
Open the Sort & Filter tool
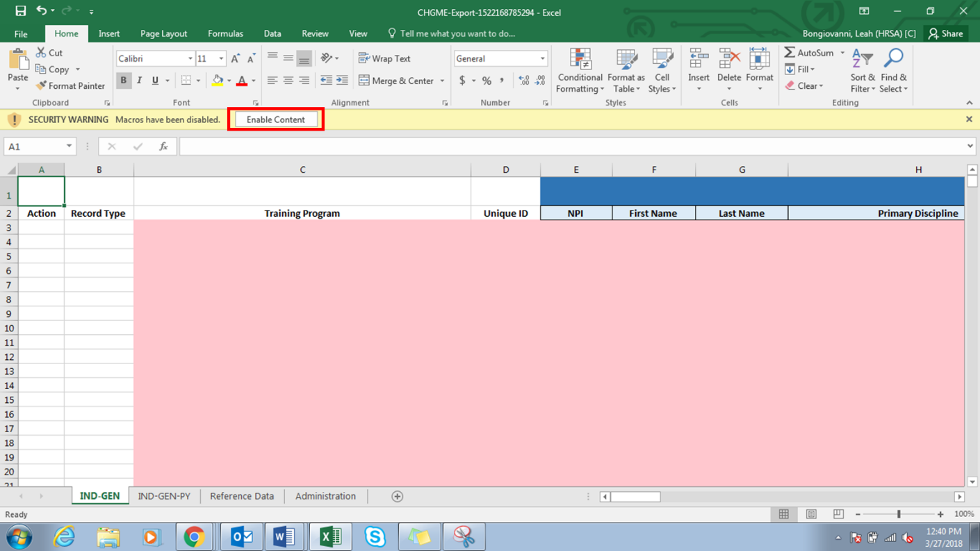pos(863,70)
